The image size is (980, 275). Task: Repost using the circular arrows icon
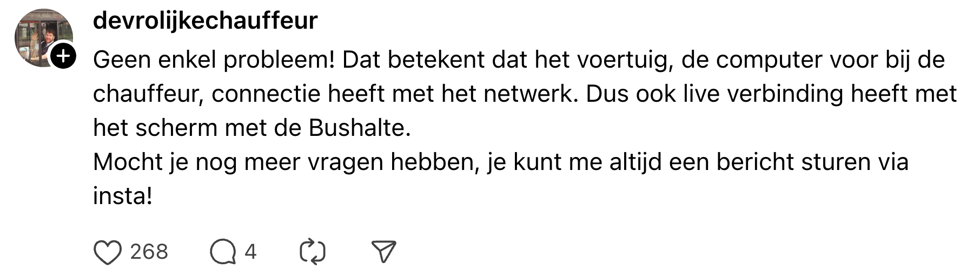(x=313, y=252)
